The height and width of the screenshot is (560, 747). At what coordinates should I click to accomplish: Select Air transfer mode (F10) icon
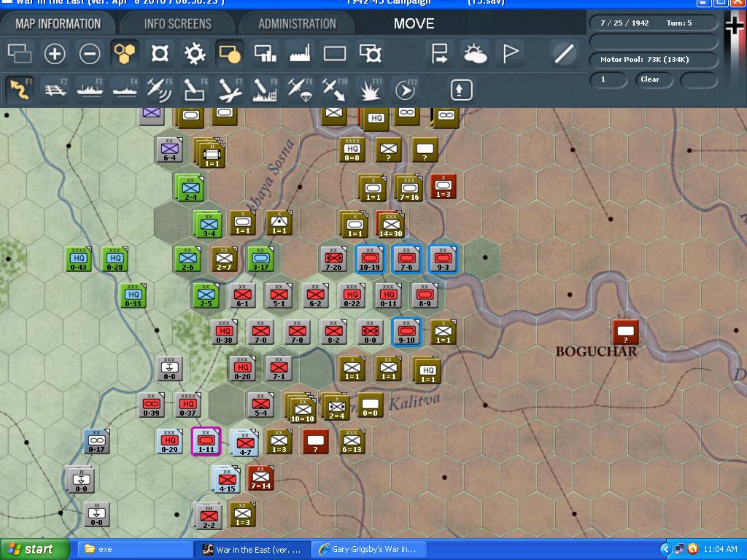tap(334, 89)
